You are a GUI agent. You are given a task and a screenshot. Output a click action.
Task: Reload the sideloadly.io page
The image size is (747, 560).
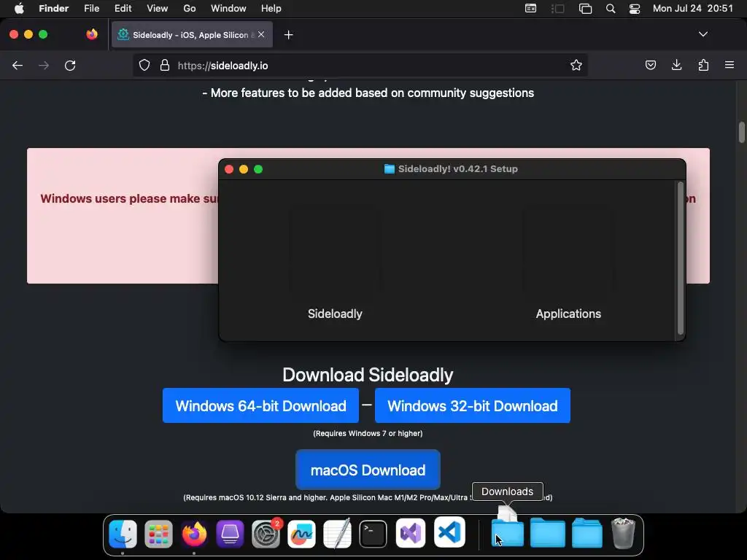(x=70, y=65)
